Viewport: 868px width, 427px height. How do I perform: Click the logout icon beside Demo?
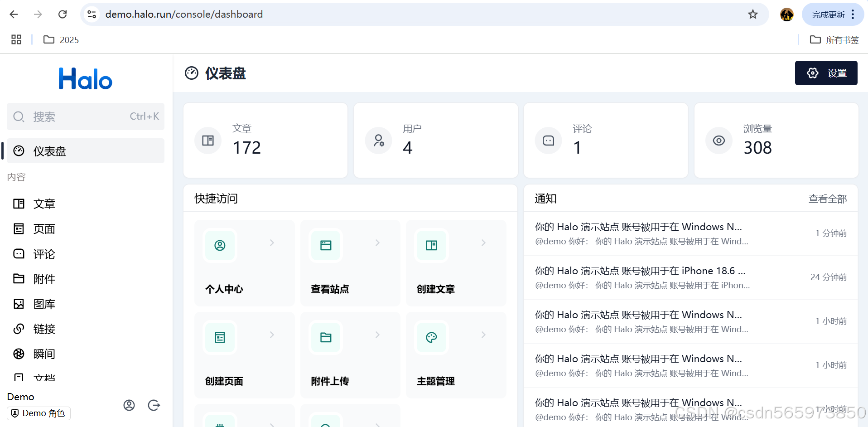coord(154,405)
